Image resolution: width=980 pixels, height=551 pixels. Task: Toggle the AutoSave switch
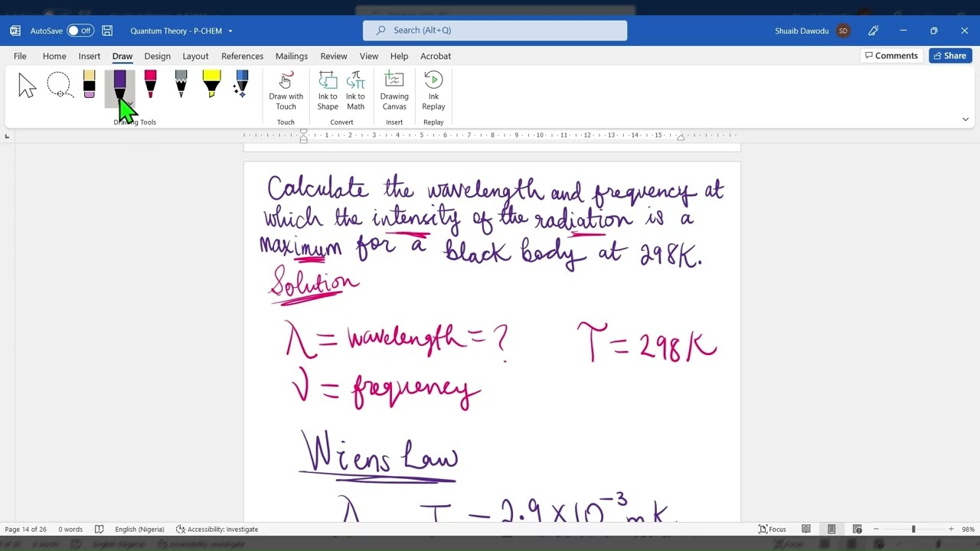[80, 31]
